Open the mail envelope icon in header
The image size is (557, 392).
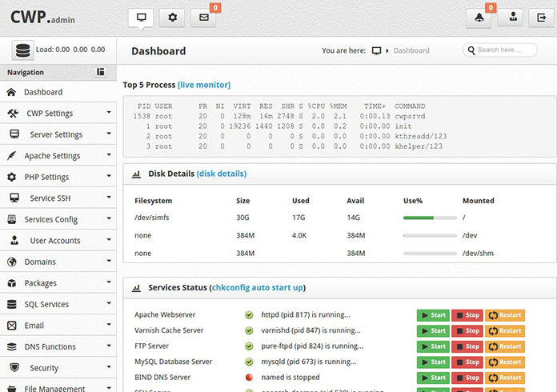click(203, 18)
